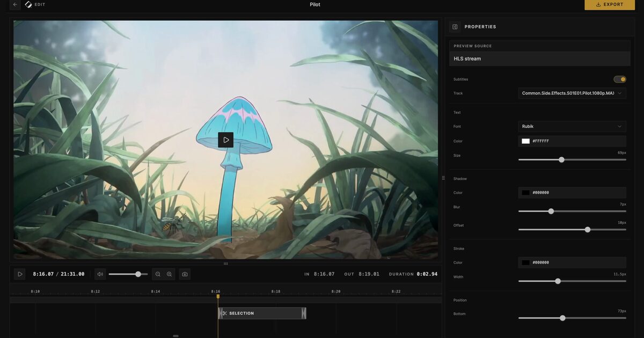Click the IN time value 8:16.07
This screenshot has height=338, width=644.
tap(324, 274)
